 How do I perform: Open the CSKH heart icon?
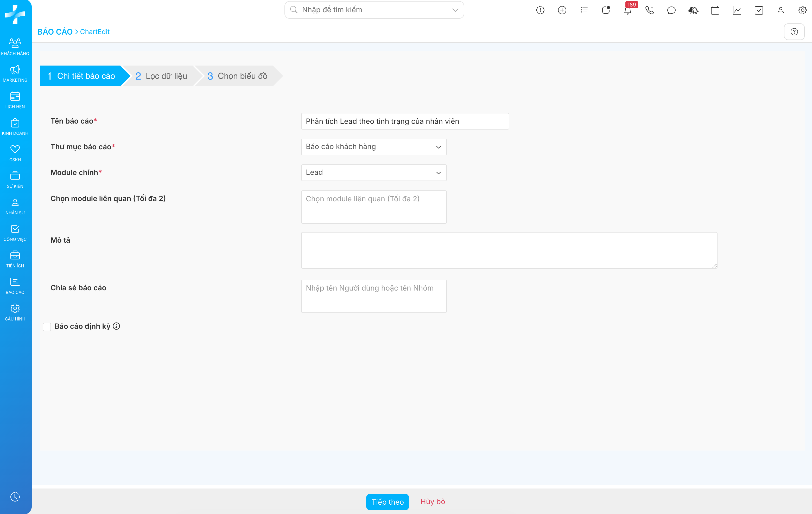[15, 153]
